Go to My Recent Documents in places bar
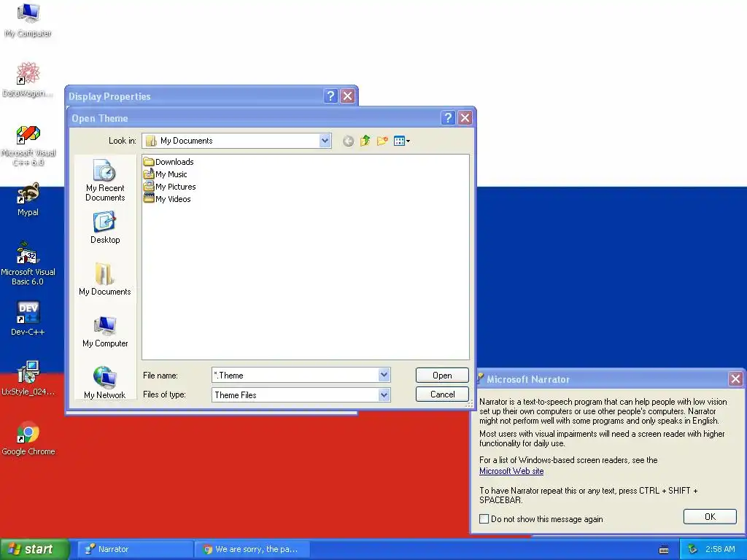 coord(105,181)
